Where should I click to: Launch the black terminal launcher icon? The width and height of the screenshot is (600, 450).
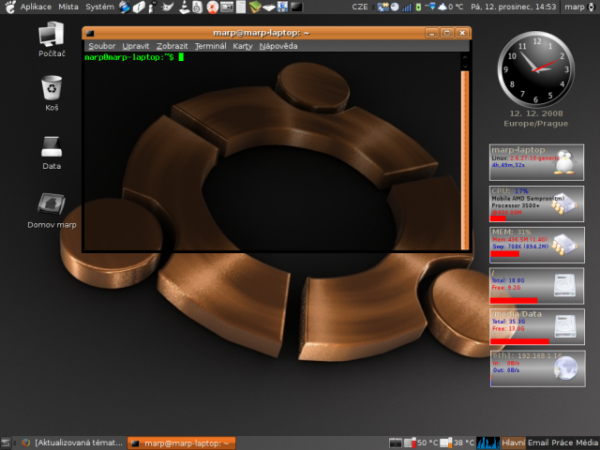pyautogui.click(x=296, y=7)
